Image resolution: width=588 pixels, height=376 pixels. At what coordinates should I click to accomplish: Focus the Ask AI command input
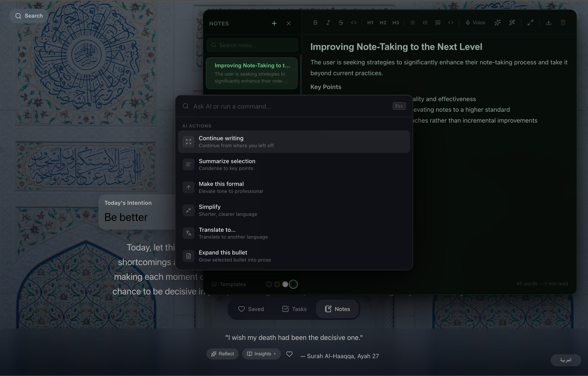point(291,106)
